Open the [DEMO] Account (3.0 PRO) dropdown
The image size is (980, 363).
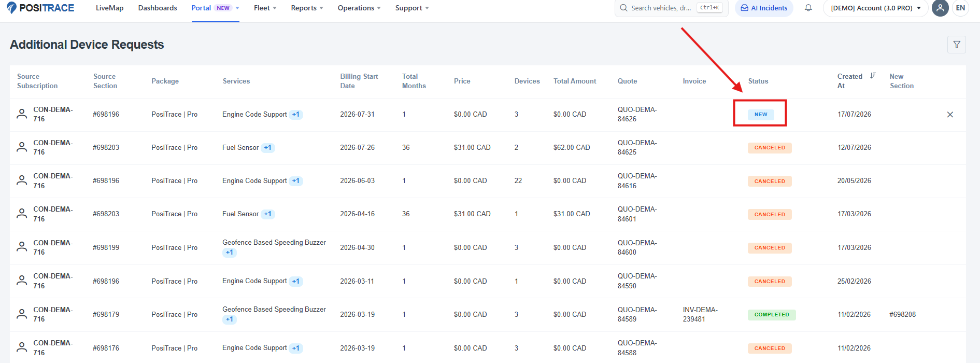pyautogui.click(x=876, y=8)
